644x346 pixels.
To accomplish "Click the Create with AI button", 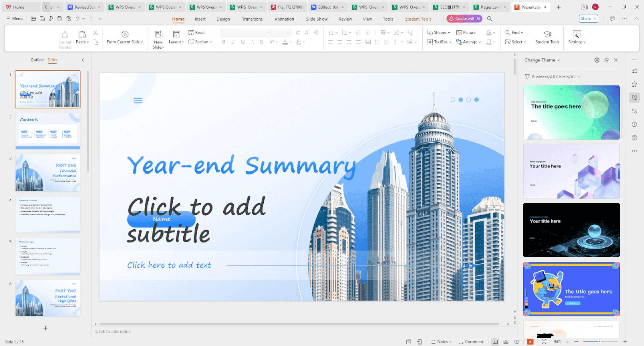I will (x=464, y=19).
